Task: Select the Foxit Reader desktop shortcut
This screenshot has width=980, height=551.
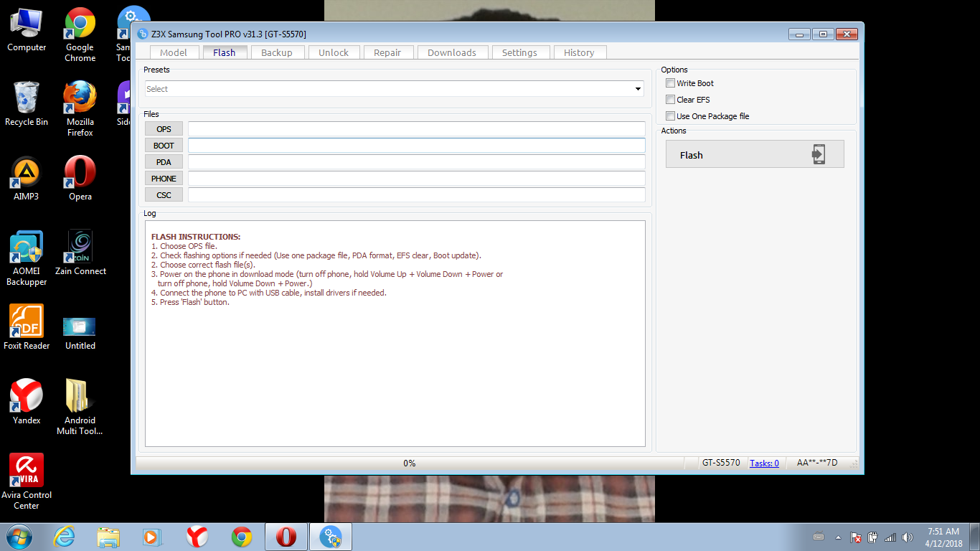Action: coord(27,328)
